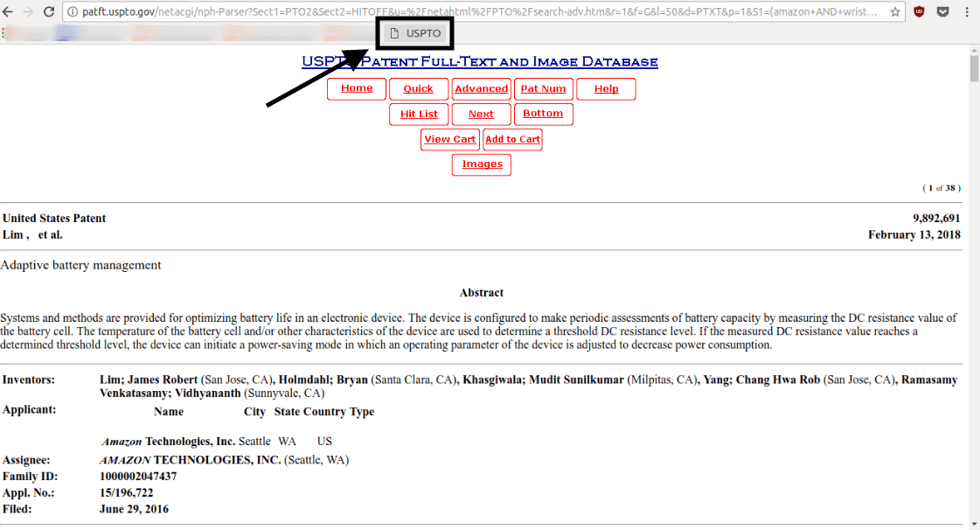Click the abstract paragraph text
Screen dimensions: 980x530
point(479,331)
